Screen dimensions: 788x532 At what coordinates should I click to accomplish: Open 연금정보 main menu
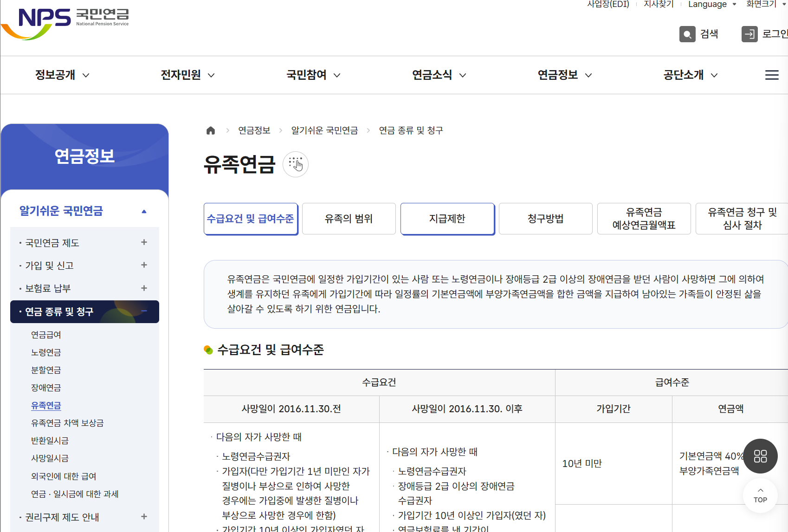pyautogui.click(x=565, y=75)
